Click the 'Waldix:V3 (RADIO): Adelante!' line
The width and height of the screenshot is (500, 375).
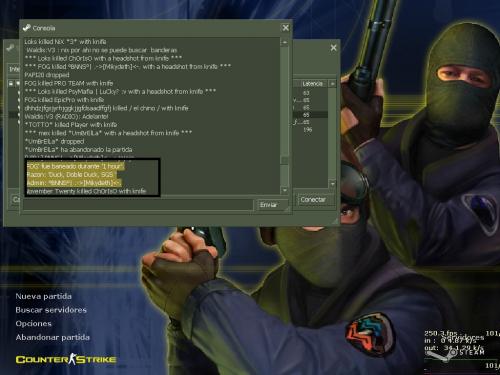pyautogui.click(x=66, y=117)
